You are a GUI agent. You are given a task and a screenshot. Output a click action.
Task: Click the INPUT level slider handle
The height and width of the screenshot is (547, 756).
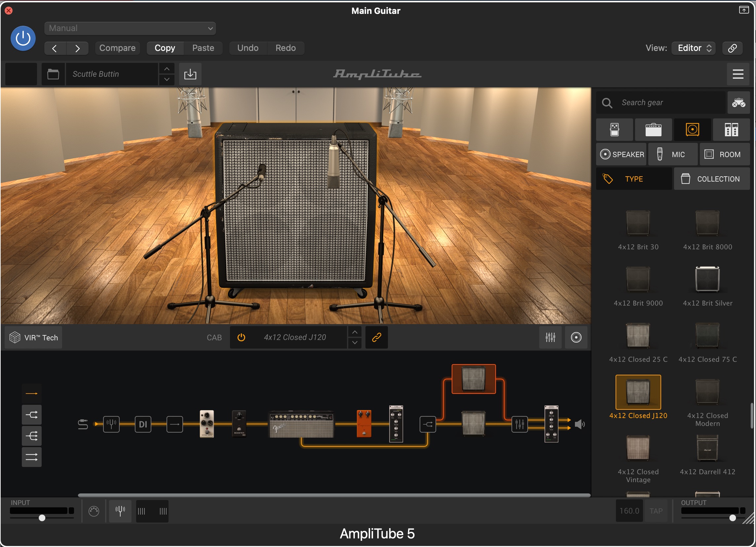pos(42,518)
